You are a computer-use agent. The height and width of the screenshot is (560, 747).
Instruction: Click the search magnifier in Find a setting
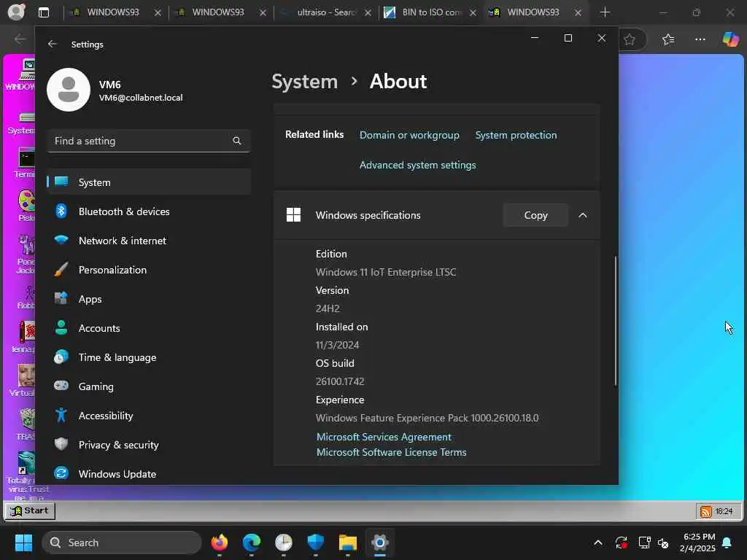pyautogui.click(x=237, y=141)
